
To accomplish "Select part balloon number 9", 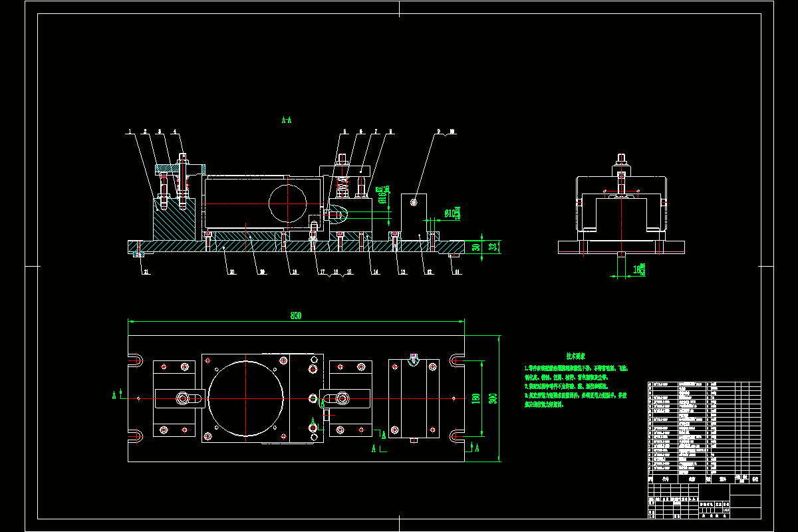I will point(439,131).
